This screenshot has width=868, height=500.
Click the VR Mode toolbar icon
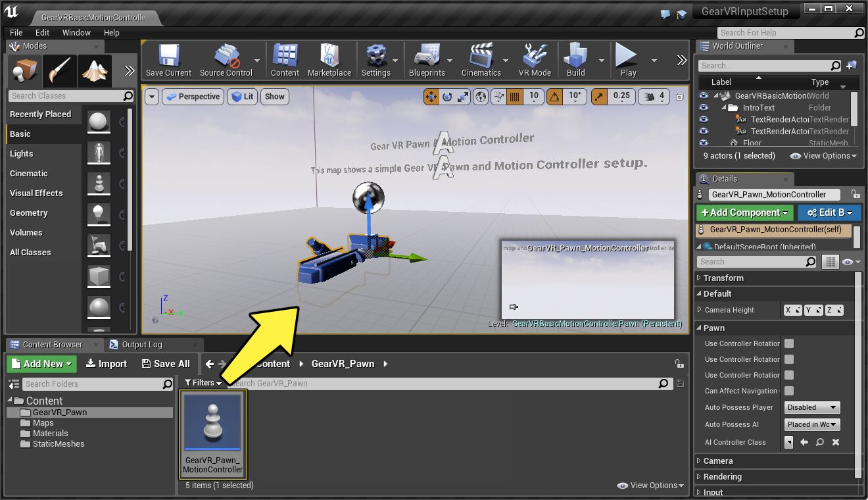click(x=535, y=57)
